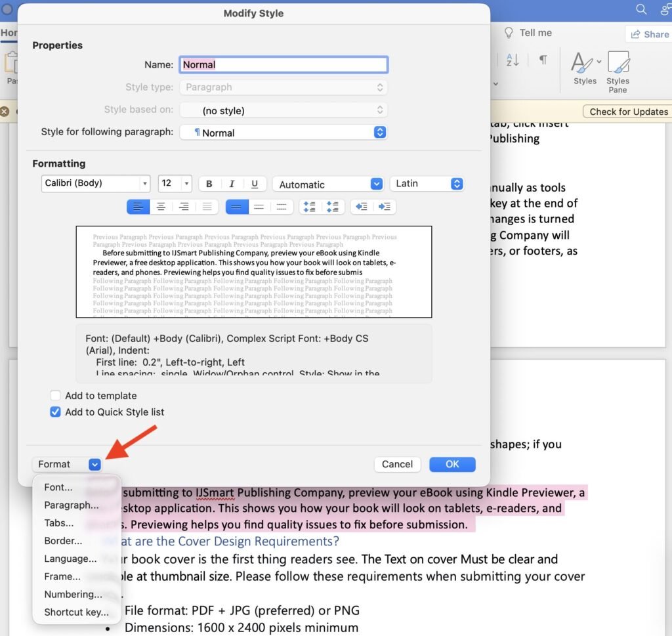Screen dimensions: 672x636
Task: Open Style based on dropdown
Action: coord(283,110)
